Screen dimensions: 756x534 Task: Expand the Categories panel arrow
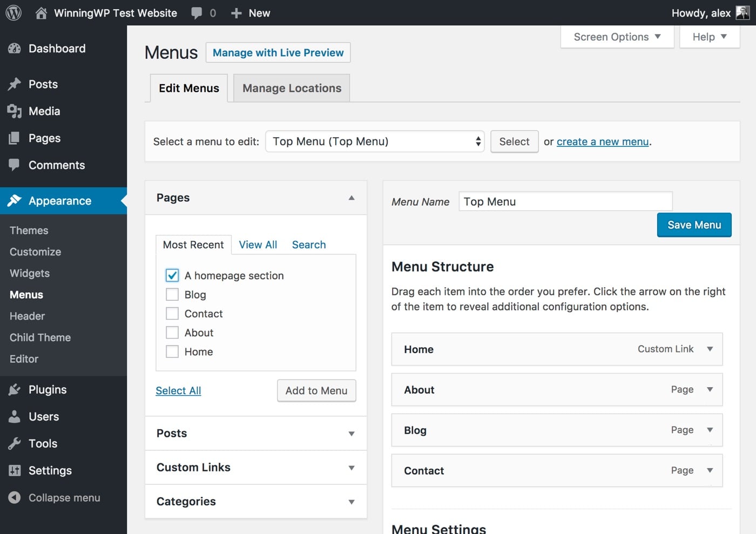[352, 502]
